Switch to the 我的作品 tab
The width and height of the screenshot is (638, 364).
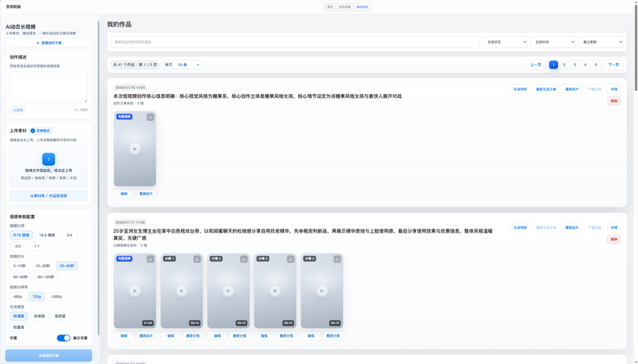[362, 7]
